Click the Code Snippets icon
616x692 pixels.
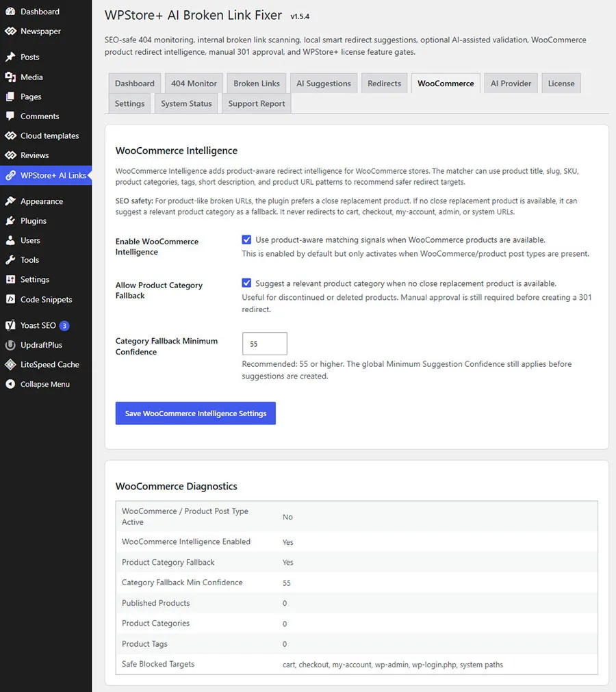10,299
